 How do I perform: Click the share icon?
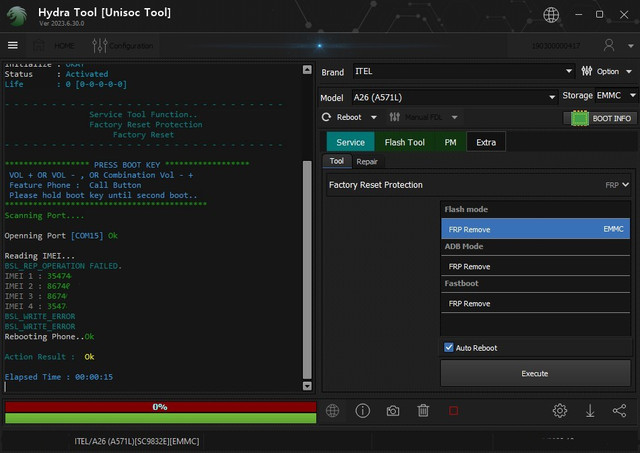(619, 411)
